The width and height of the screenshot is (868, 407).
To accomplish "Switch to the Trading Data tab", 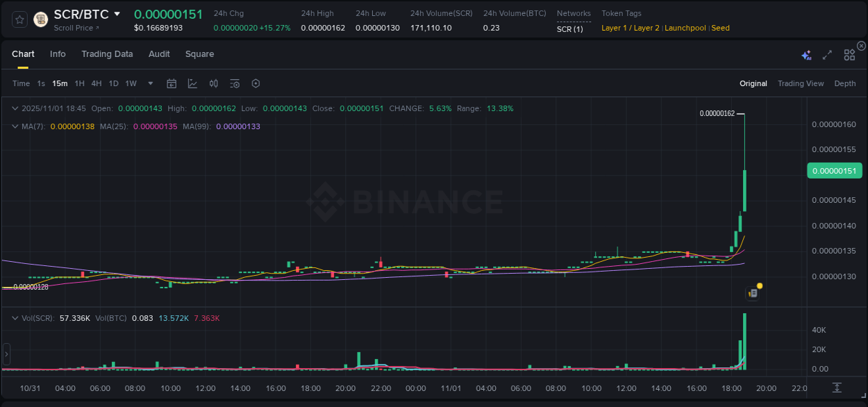I will 107,53.
